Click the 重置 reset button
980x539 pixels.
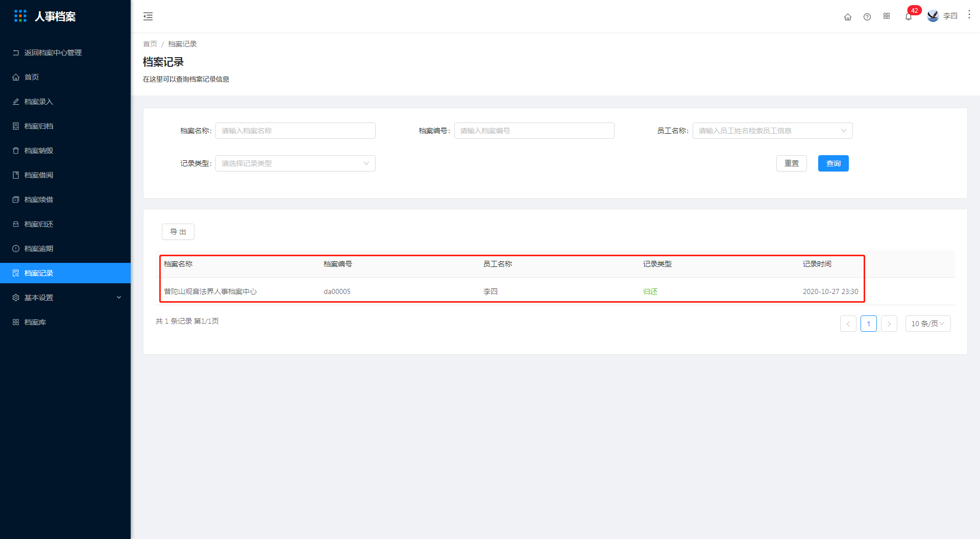(792, 163)
